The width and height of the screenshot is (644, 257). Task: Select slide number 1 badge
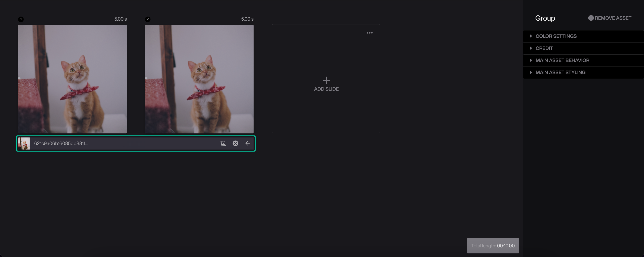pyautogui.click(x=21, y=19)
